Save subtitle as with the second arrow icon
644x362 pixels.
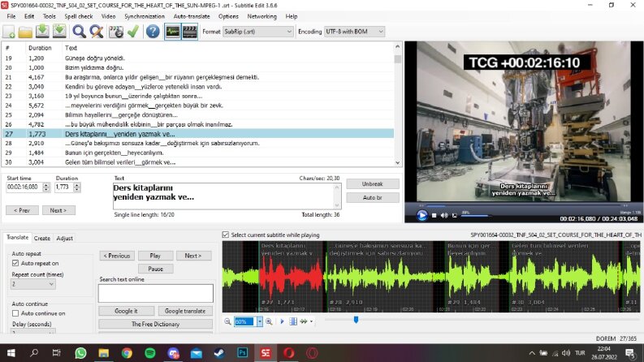[x=59, y=32]
